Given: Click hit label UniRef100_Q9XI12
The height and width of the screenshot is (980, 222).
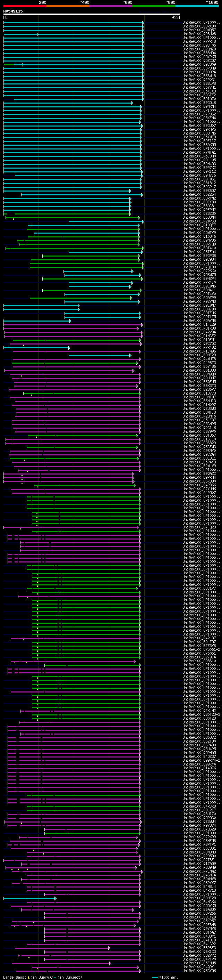Looking at the screenshot, I should (x=199, y=172).
